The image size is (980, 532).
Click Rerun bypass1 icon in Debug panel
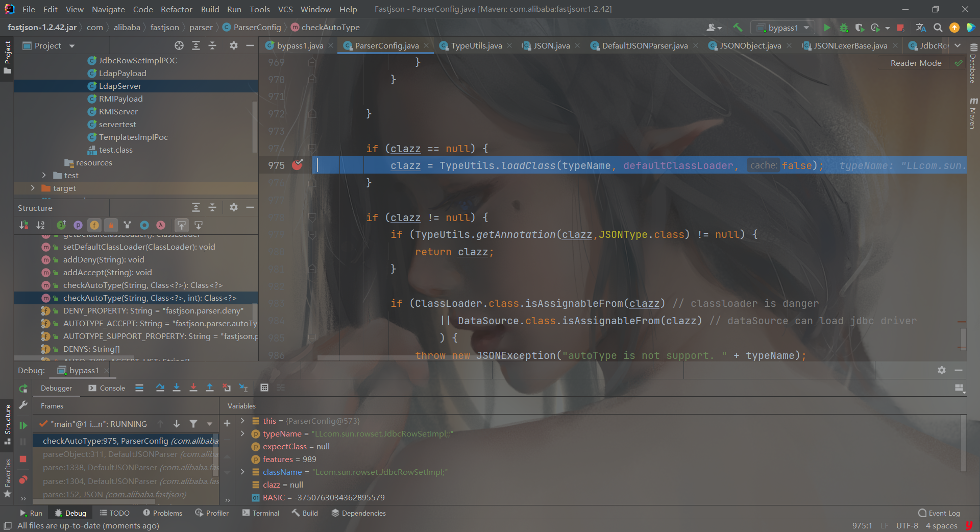23,389
